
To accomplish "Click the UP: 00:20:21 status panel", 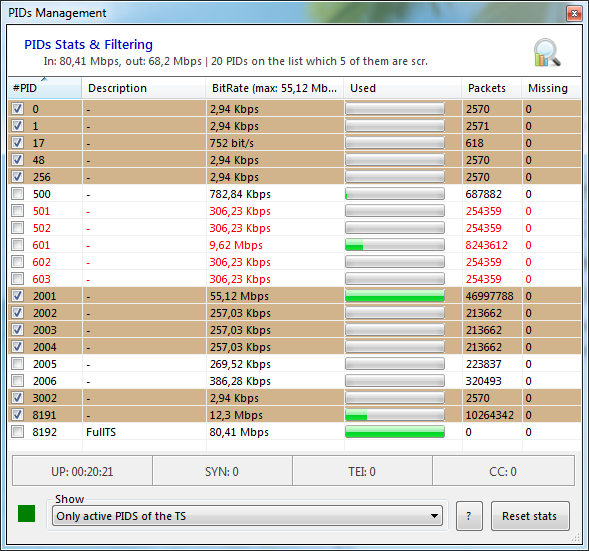I will tap(82, 471).
